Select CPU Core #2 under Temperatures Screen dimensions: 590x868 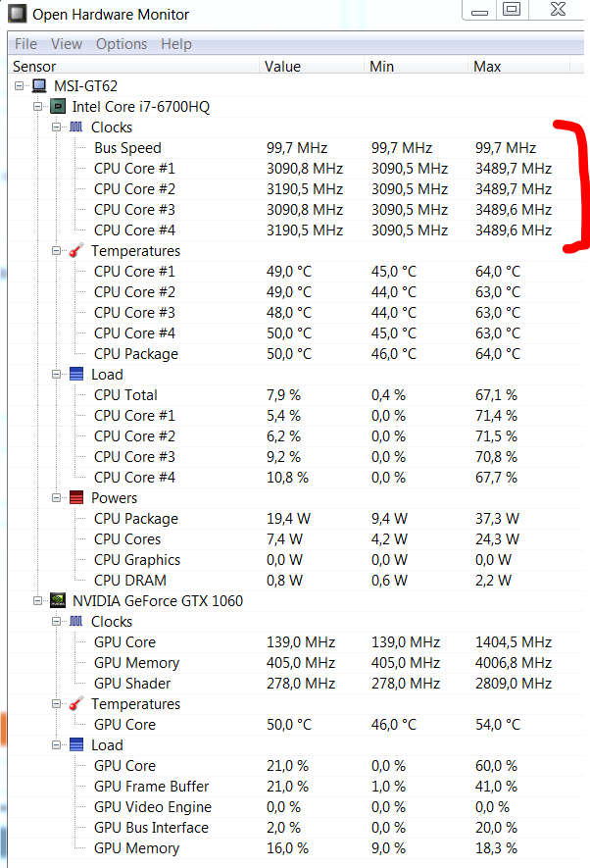296,291
